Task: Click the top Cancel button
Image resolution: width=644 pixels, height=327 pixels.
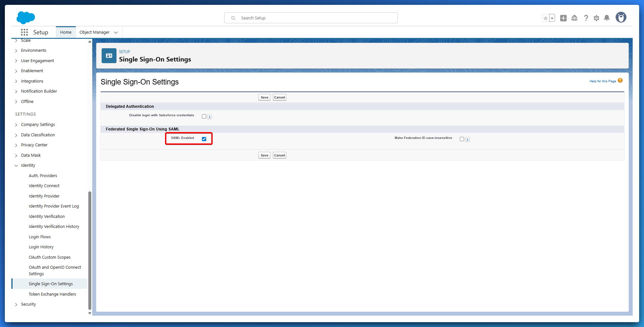Action: (x=280, y=97)
